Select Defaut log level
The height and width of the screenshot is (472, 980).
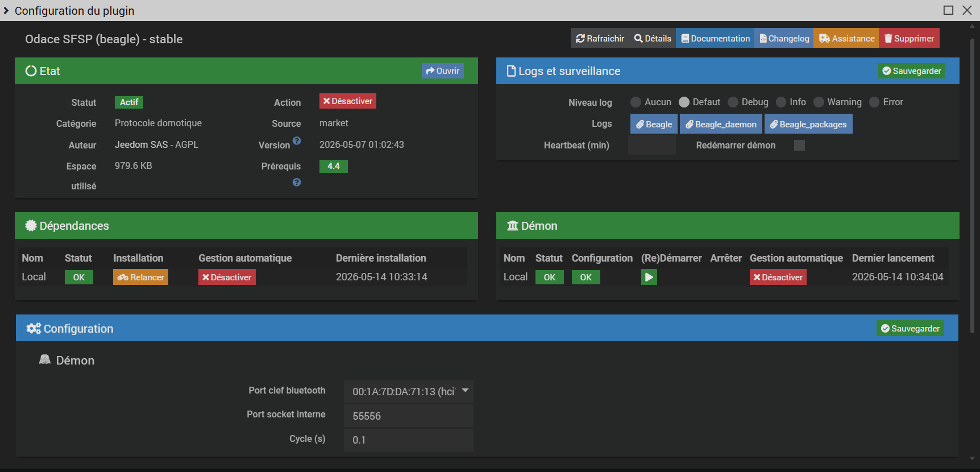point(684,102)
